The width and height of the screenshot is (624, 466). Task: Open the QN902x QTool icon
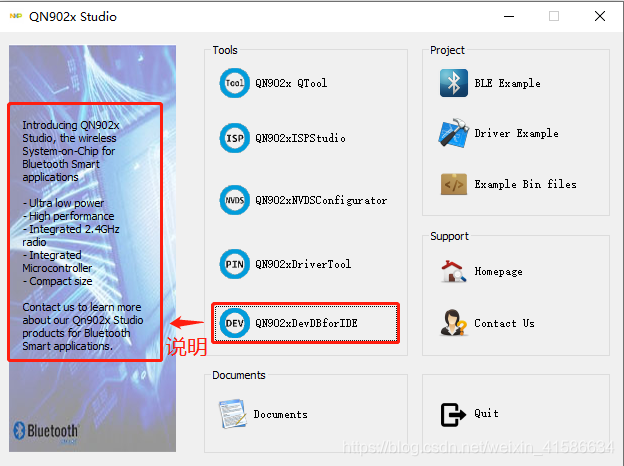click(x=235, y=83)
